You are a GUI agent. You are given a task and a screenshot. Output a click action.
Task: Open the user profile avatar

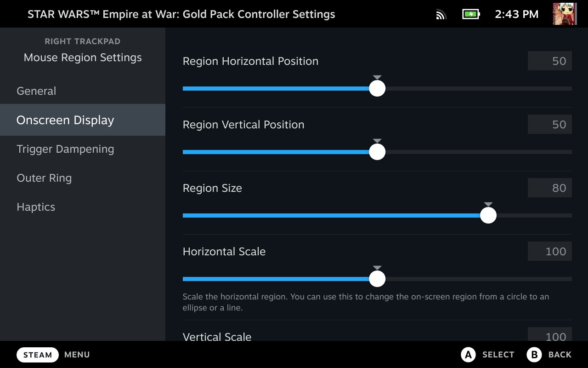(565, 14)
